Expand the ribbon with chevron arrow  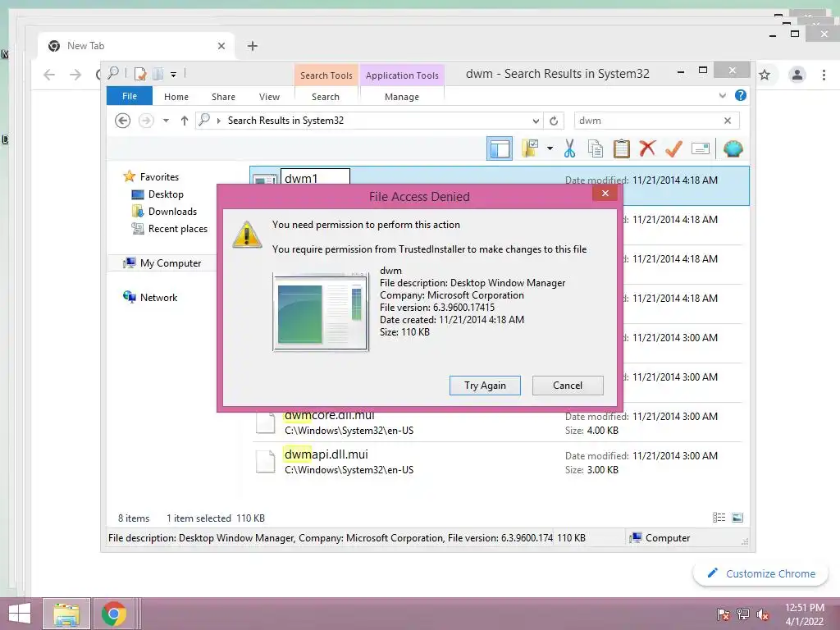pyautogui.click(x=722, y=95)
